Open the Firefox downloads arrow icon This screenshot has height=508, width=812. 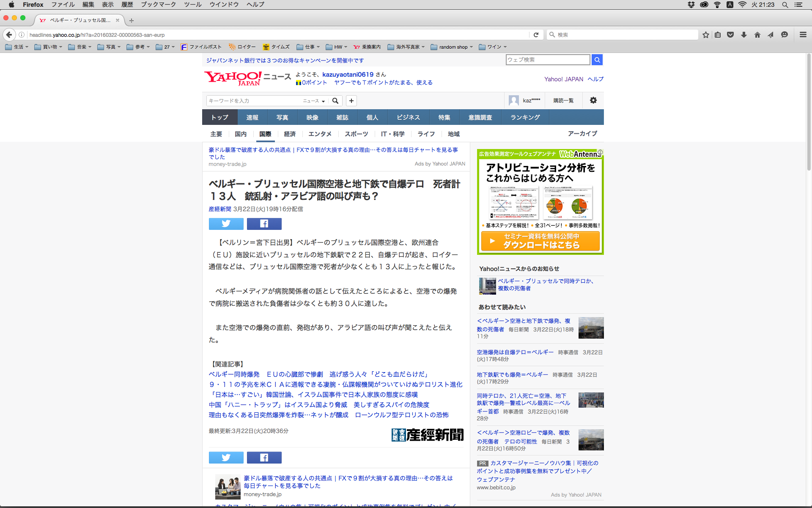pos(743,35)
